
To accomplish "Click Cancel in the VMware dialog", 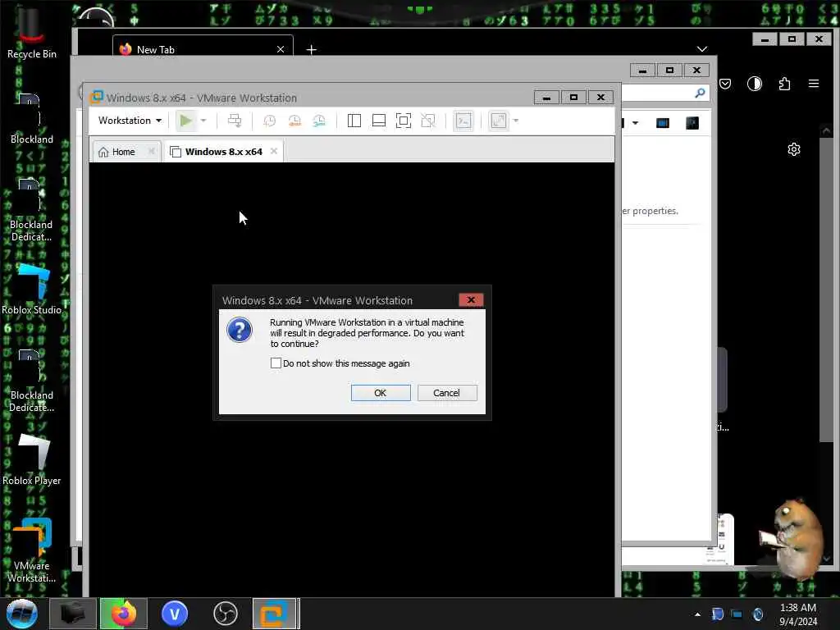I will pos(447,393).
